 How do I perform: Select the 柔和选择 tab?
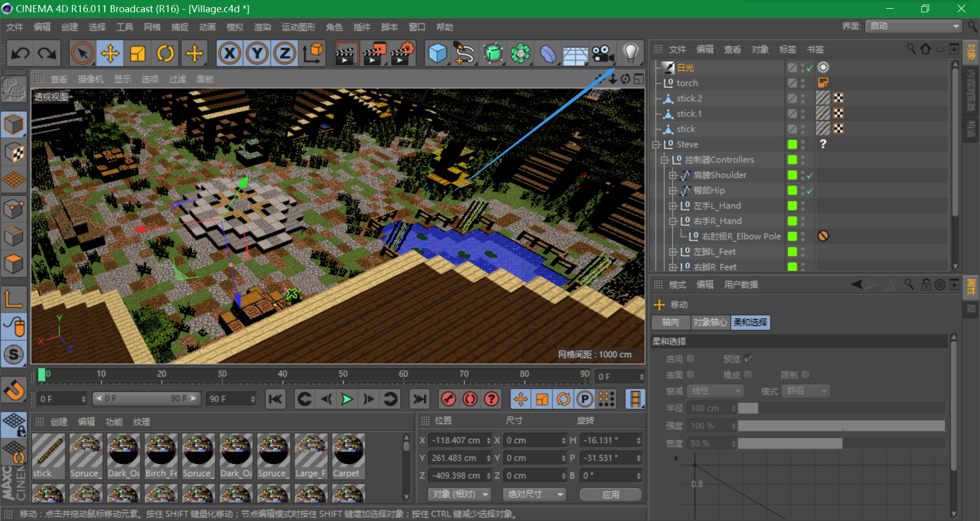pos(750,322)
